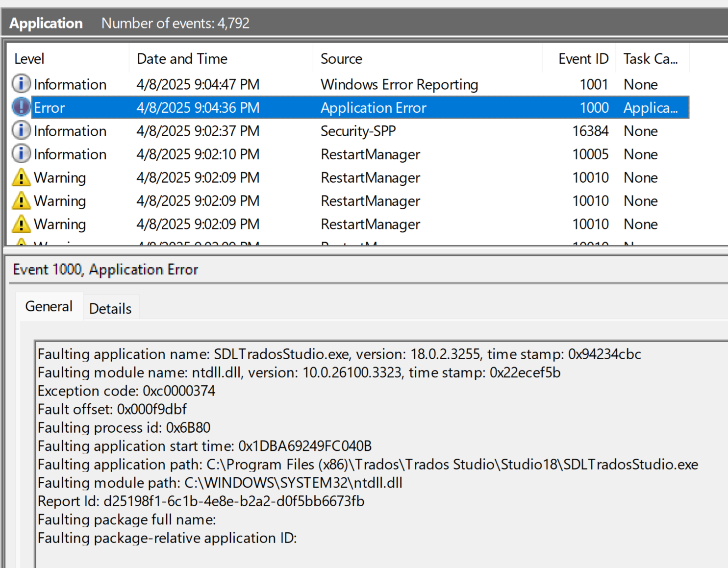
Task: Click the Warning icon on third RestartManager 10010 row
Action: [21, 224]
